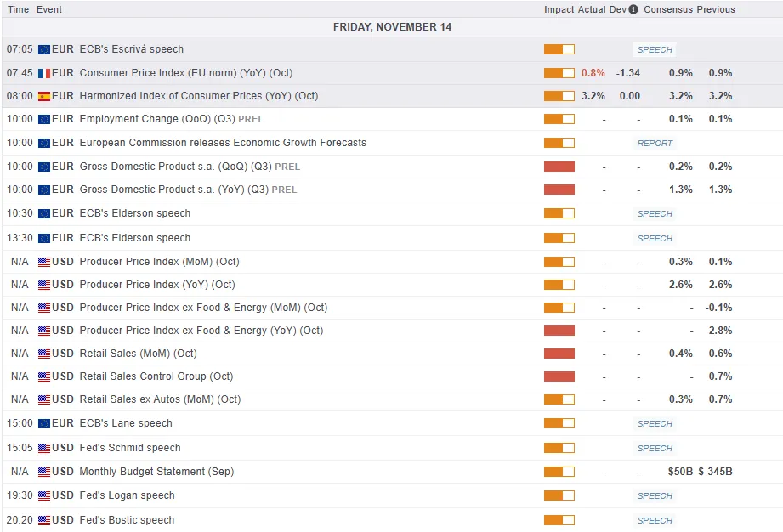Open Producer Price Index ex Food & Energy (MoM)
Image resolution: width=783 pixels, height=532 pixels.
pyautogui.click(x=204, y=308)
